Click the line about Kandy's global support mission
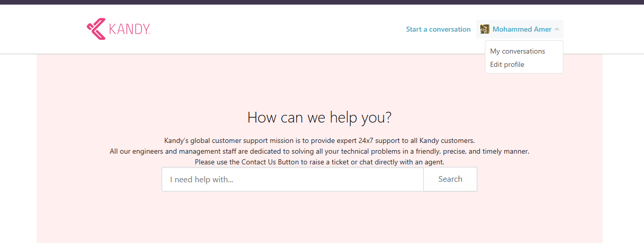Screen dimensions: 644x243 [319, 140]
